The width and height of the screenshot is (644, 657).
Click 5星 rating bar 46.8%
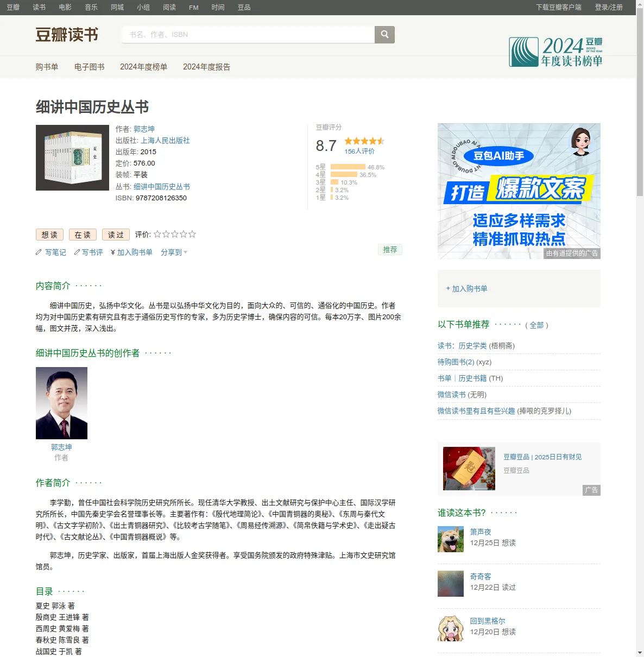348,167
